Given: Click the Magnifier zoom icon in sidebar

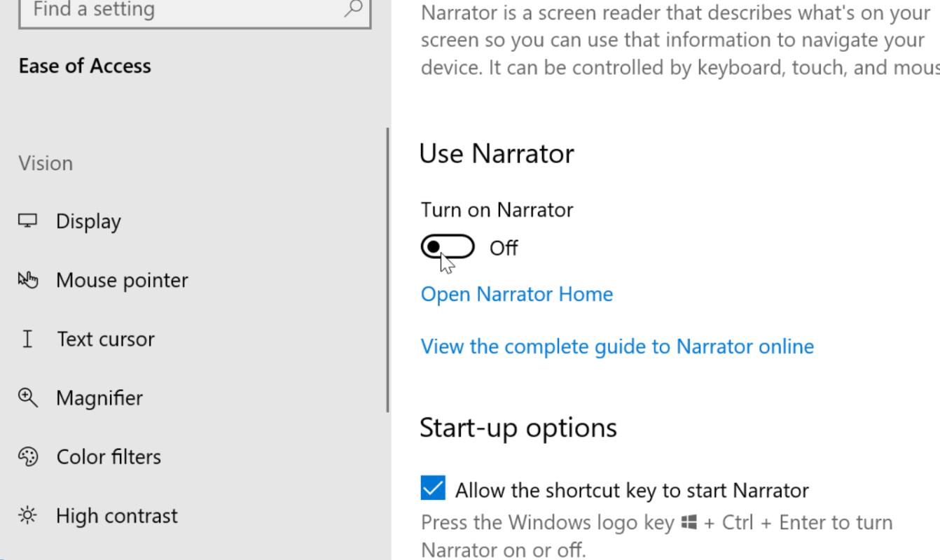Looking at the screenshot, I should click(x=27, y=398).
